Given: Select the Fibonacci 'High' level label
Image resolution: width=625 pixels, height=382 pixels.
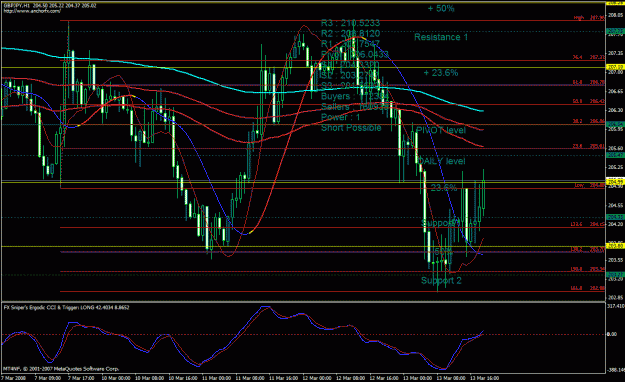Looking at the screenshot, I should tap(579, 18).
